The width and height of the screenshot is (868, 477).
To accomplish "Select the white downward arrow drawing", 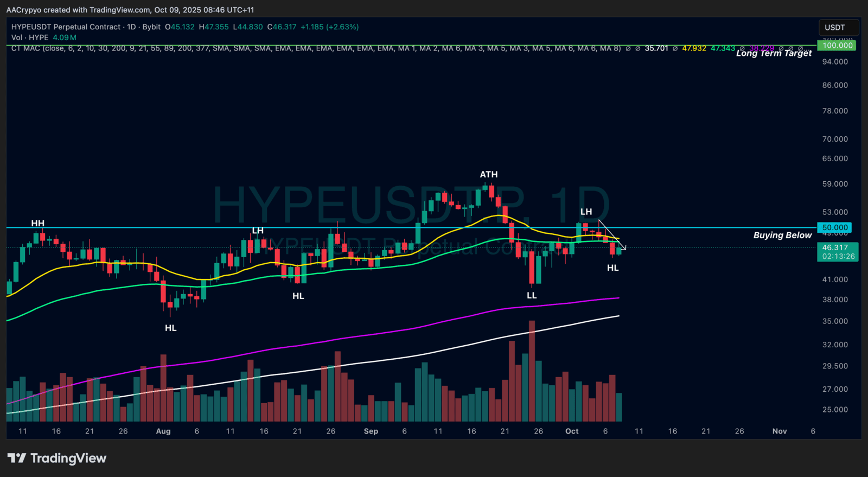I will pos(612,234).
